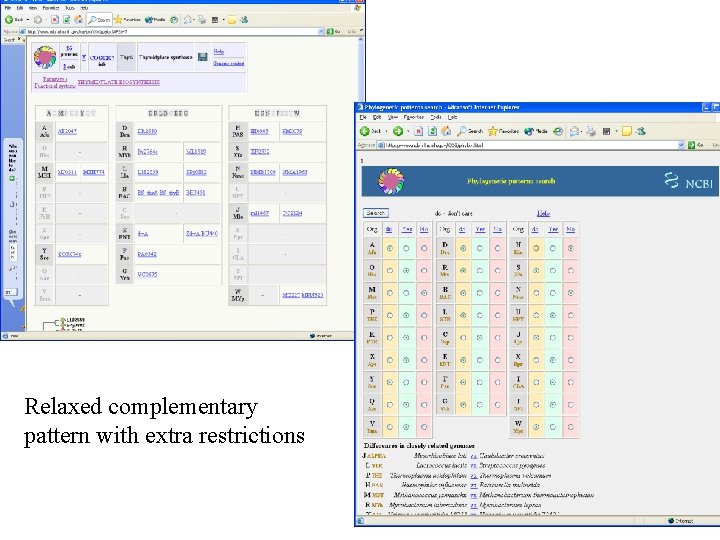
Task: Open DR2630 gene link in COG window
Action: [x=147, y=131]
